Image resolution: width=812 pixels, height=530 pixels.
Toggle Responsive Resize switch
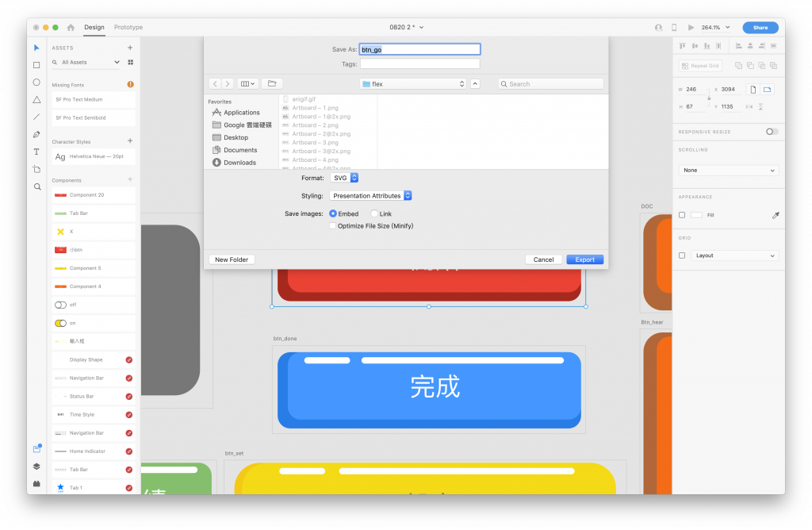coord(772,132)
